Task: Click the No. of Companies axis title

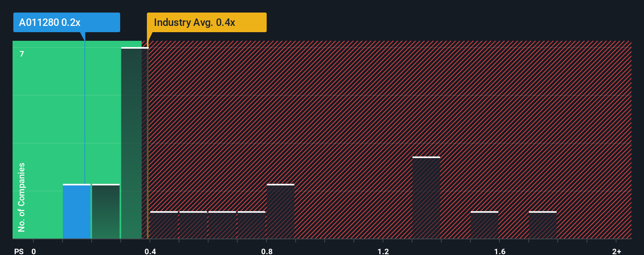Action: point(22,197)
